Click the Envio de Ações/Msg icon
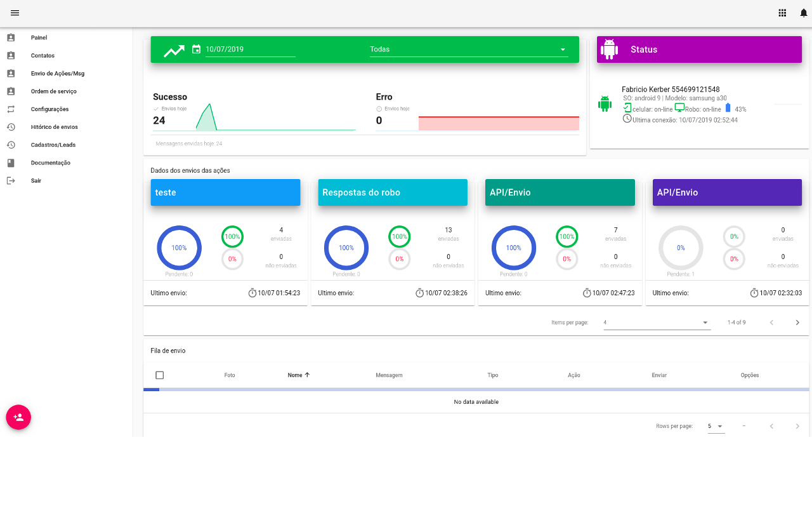 pyautogui.click(x=11, y=73)
